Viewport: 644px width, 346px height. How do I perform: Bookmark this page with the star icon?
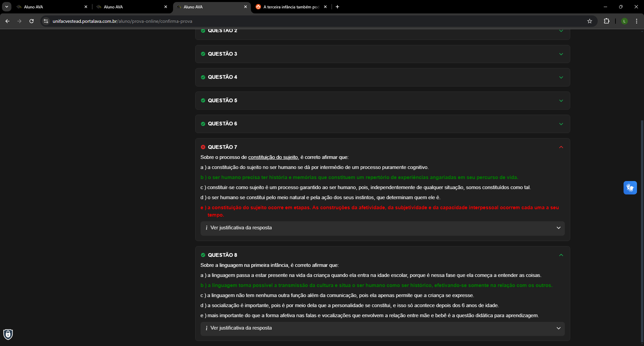click(x=590, y=21)
